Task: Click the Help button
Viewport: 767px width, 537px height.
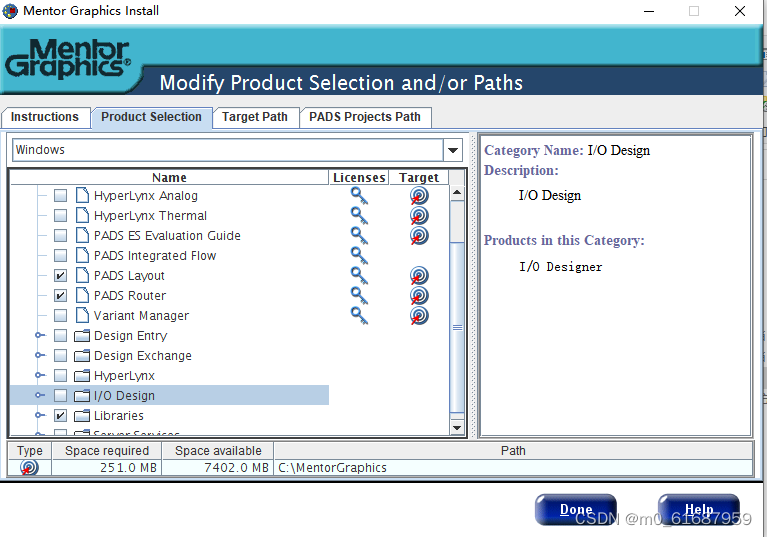Action: (x=699, y=510)
